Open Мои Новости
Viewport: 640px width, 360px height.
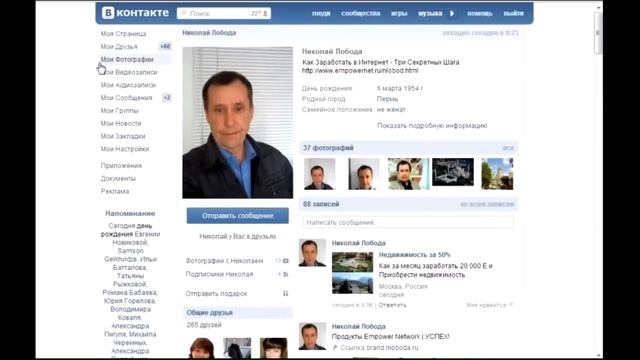121,123
